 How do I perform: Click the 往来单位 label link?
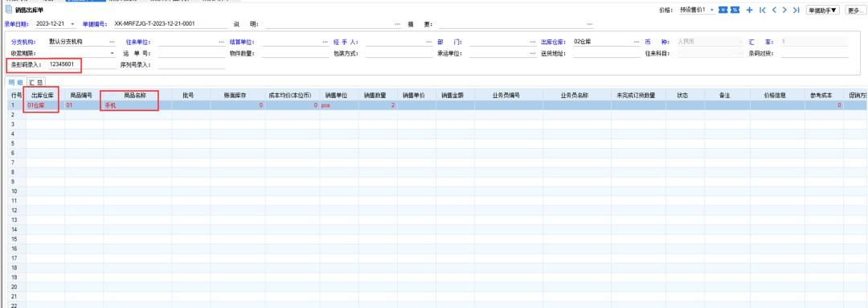(x=138, y=42)
